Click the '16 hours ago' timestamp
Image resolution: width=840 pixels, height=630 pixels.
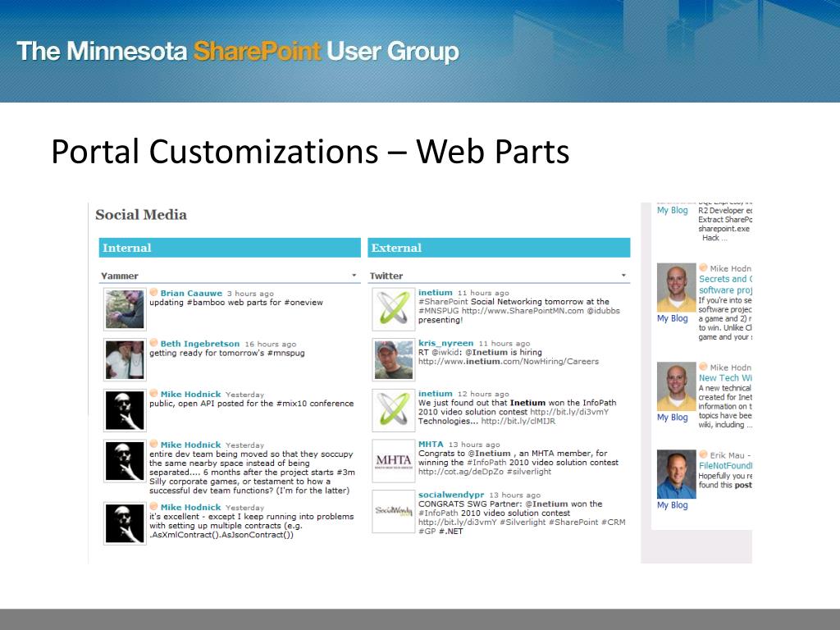click(270, 344)
